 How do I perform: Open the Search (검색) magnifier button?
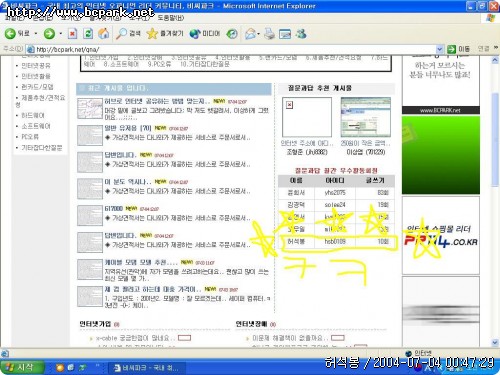click(x=128, y=34)
